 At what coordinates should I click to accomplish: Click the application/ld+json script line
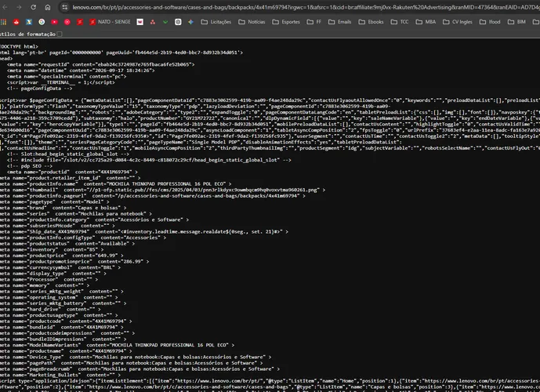pos(270,381)
